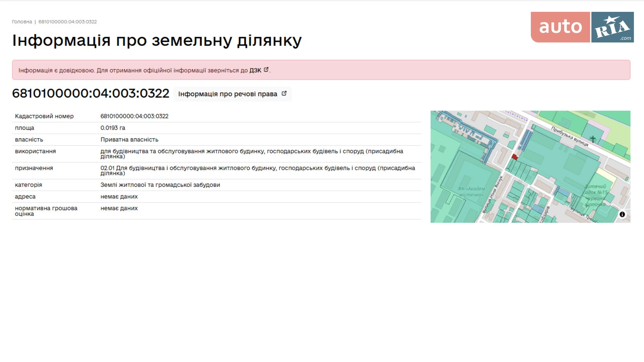644x362 pixels.
Task: Click the призначення label
Action: click(x=34, y=168)
